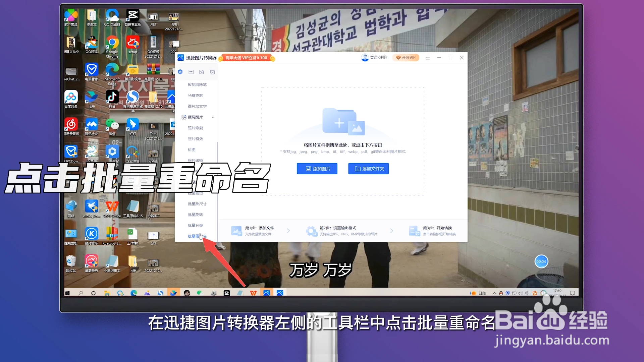Image resolution: width=644 pixels, height=362 pixels.
Task: Select the image tools icon in sidebar top
Action: pyautogui.click(x=202, y=72)
